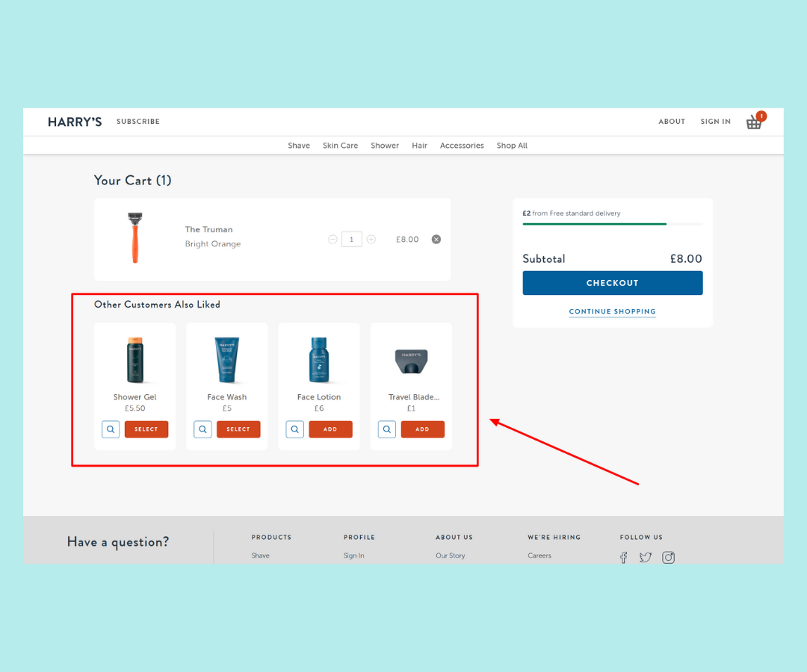
Task: Follow the Continue Shopping link
Action: [x=612, y=311]
